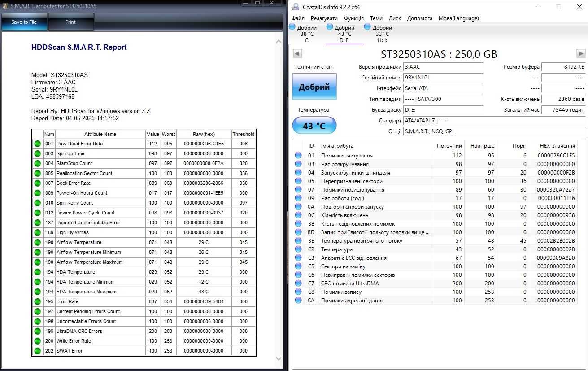Click green status icon for Raw Read Error Rate
This screenshot has height=371, width=588.
37,144
